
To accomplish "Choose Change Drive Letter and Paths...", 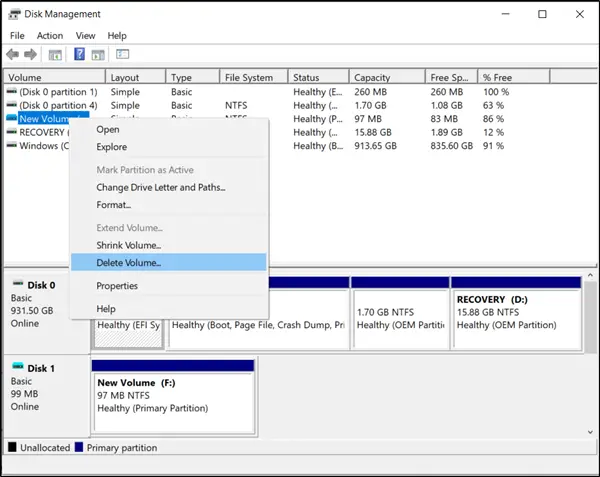I will 160,187.
